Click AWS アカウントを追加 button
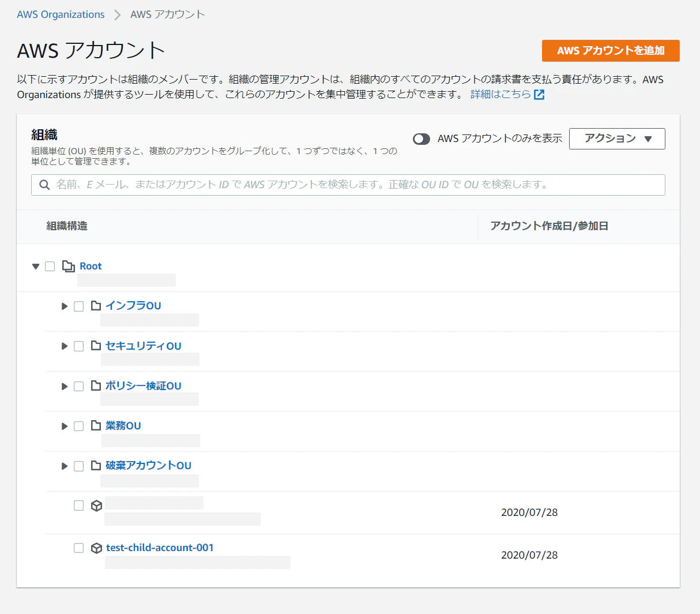The image size is (700, 614). pos(611,51)
